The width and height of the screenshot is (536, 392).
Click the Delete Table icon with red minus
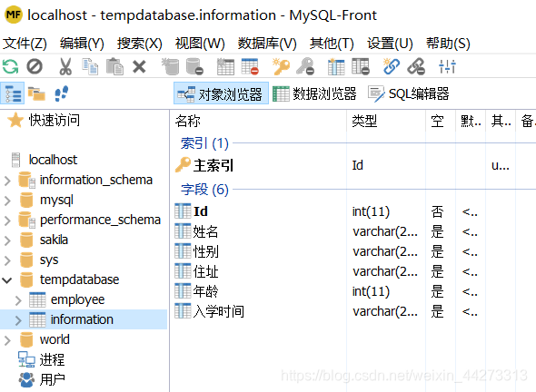click(x=250, y=66)
